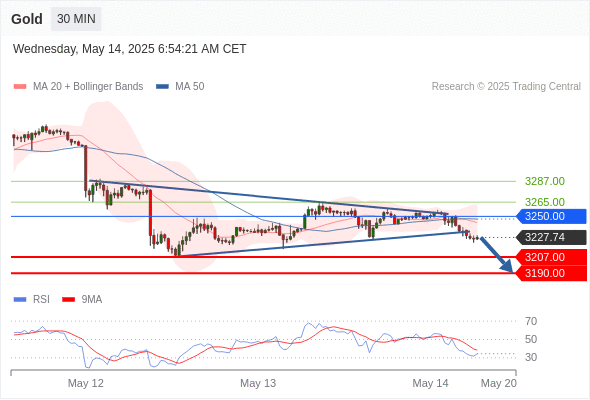Image resolution: width=590 pixels, height=400 pixels.
Task: Click the 3265.00 resistance level label
Action: point(544,202)
